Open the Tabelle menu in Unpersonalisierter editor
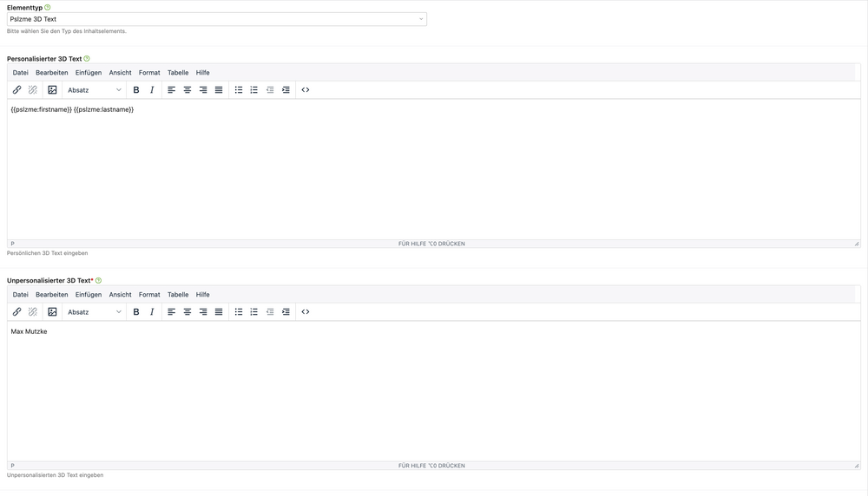This screenshot has width=868, height=496. [178, 295]
